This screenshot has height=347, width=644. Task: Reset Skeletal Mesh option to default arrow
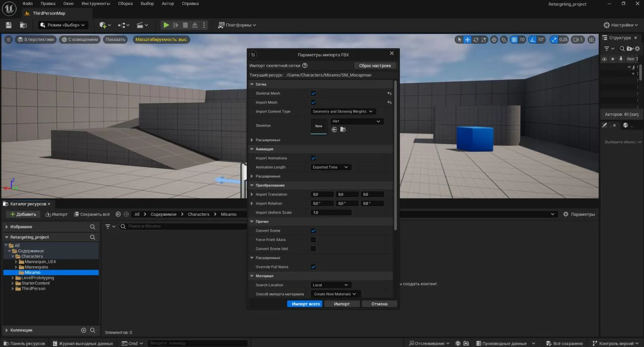coord(389,94)
